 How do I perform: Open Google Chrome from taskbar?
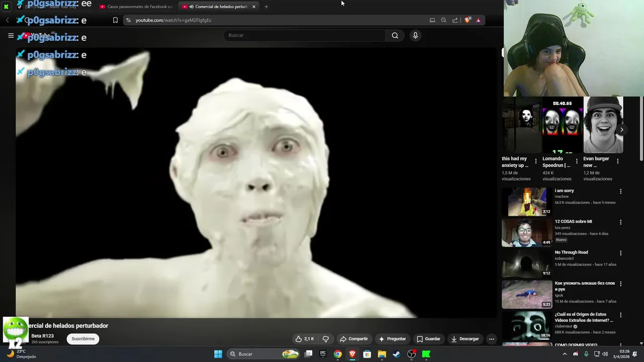(x=338, y=354)
